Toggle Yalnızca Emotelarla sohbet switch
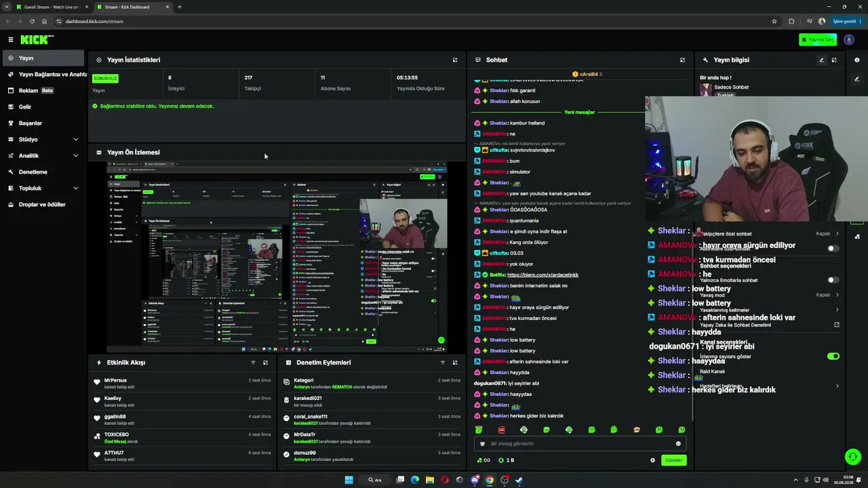The height and width of the screenshot is (488, 868). 833,280
